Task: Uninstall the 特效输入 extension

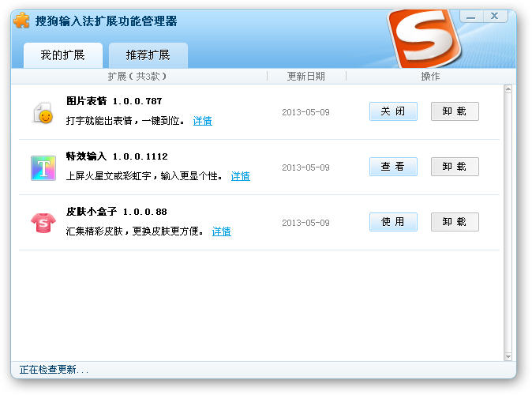Action: tap(455, 167)
